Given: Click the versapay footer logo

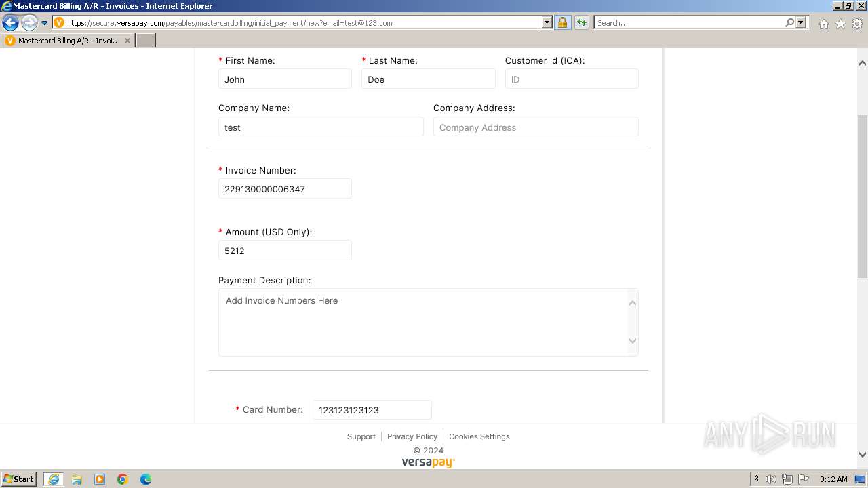Looking at the screenshot, I should [429, 462].
